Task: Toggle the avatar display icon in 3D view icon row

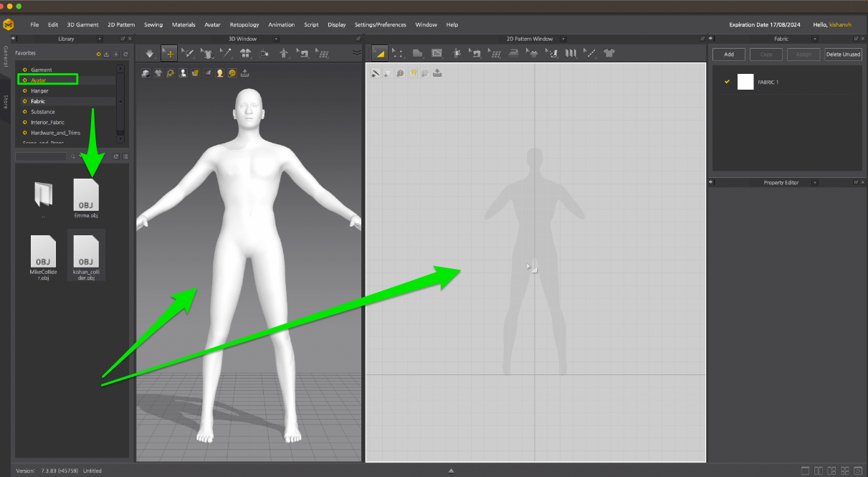Action: [x=183, y=72]
